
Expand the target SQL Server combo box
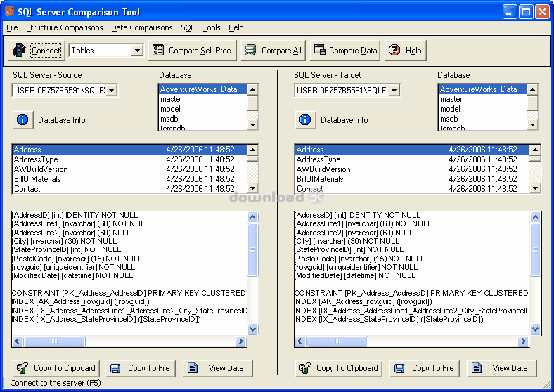(x=394, y=91)
